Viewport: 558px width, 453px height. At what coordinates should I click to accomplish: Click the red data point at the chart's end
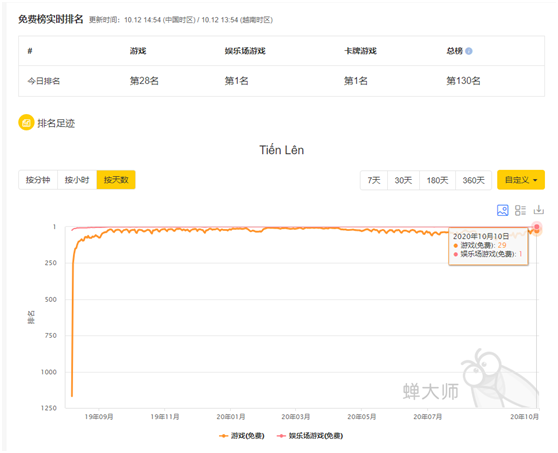coord(537,227)
